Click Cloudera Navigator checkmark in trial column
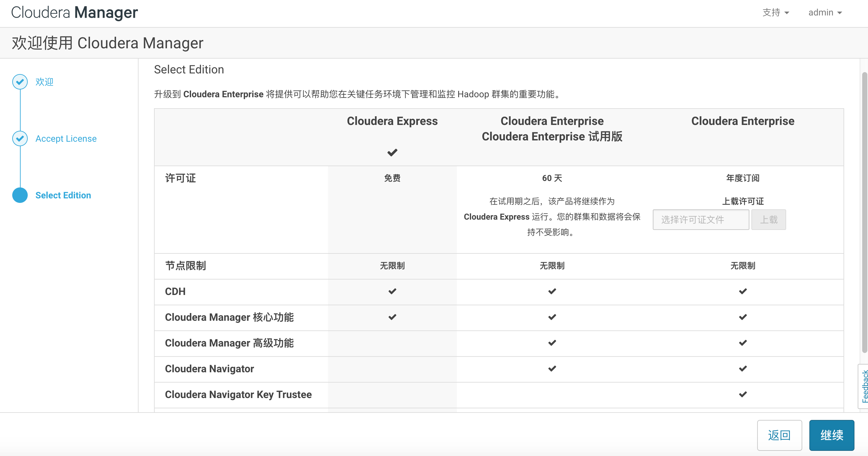The width and height of the screenshot is (868, 456). pos(552,368)
